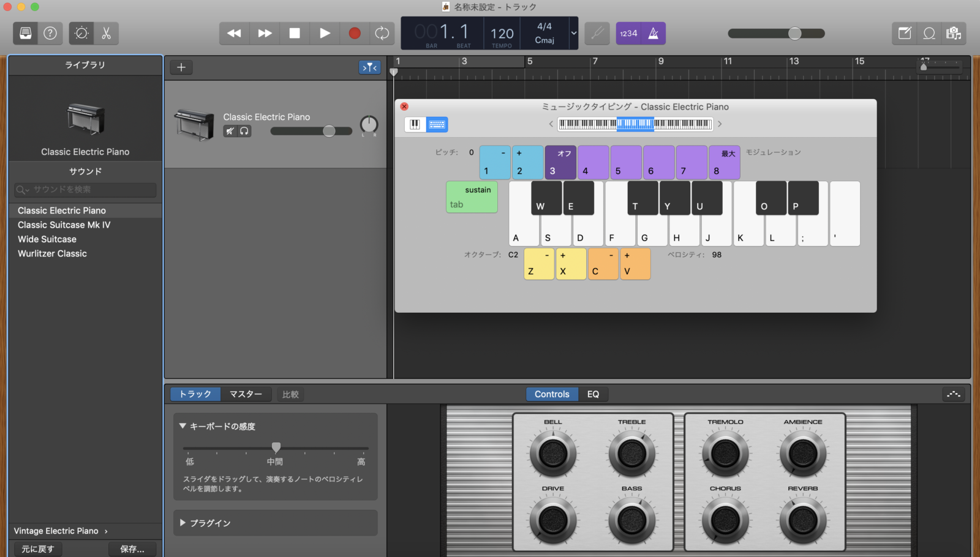Viewport: 980px width, 557px height.
Task: Toggle the metronome button
Action: click(654, 33)
